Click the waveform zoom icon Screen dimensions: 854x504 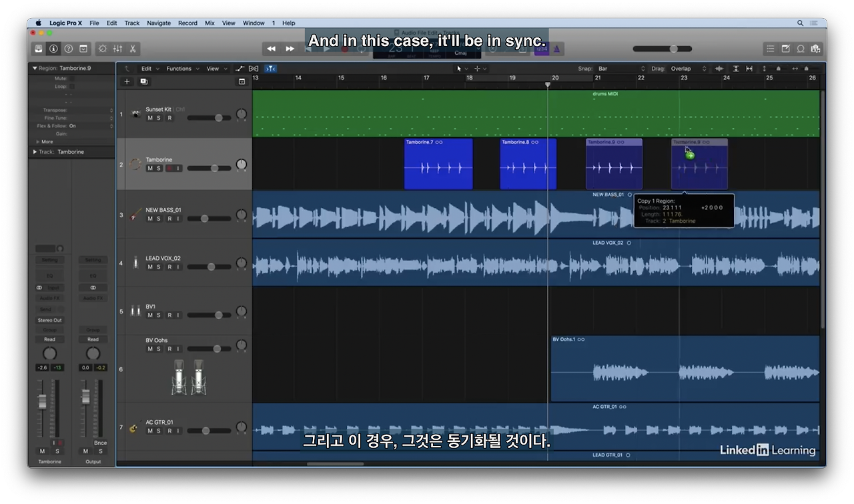tap(719, 69)
